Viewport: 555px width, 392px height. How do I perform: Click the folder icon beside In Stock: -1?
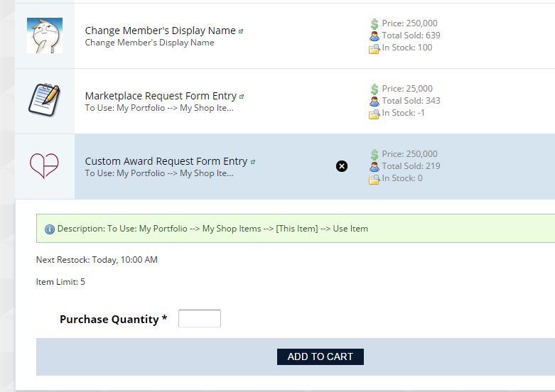[x=375, y=114]
